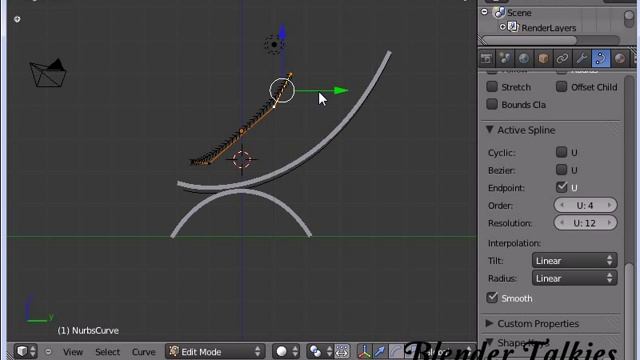Collapse the Scene tree item
The height and width of the screenshot is (360, 640).
[484, 12]
